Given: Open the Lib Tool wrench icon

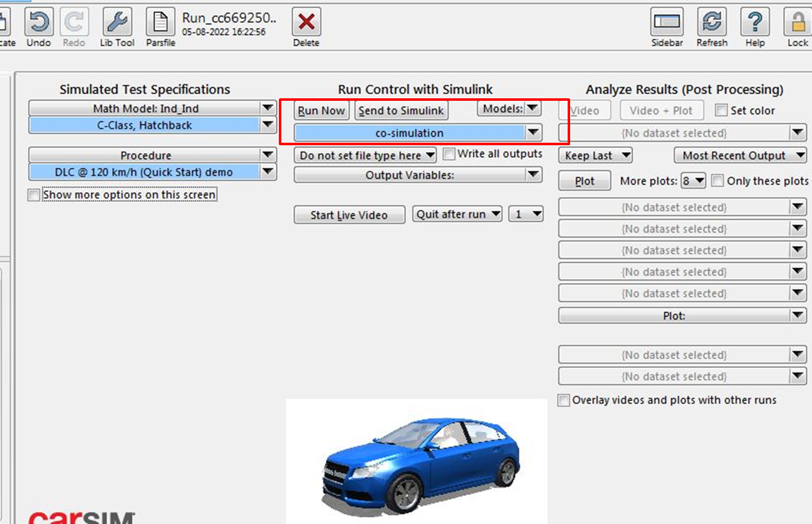Looking at the screenshot, I should click(117, 22).
